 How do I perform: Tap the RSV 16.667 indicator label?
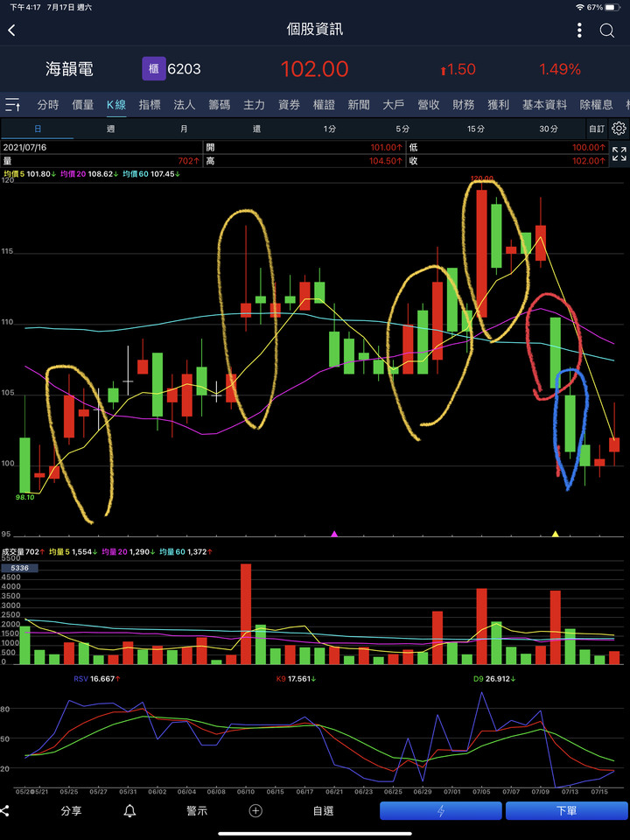pos(97,679)
